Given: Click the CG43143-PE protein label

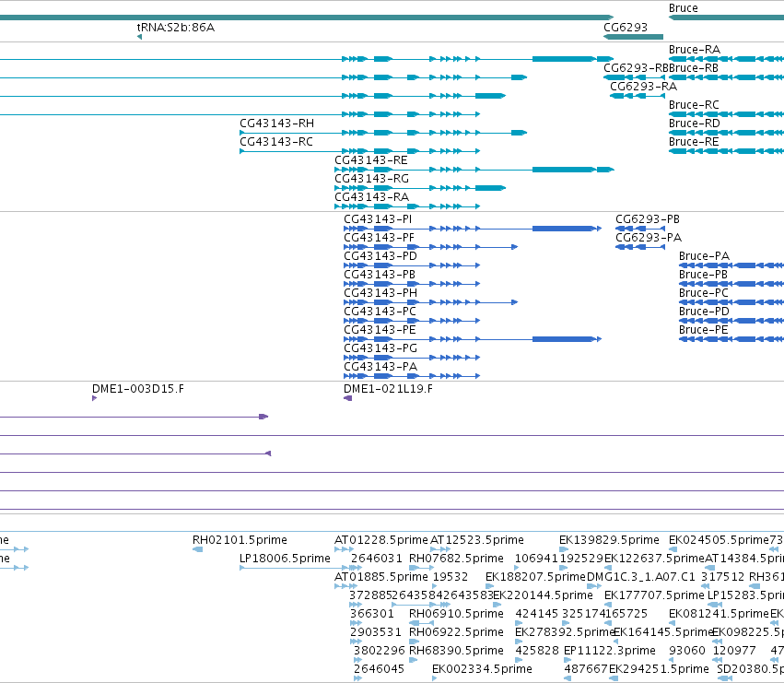Looking at the screenshot, I should (x=380, y=331).
